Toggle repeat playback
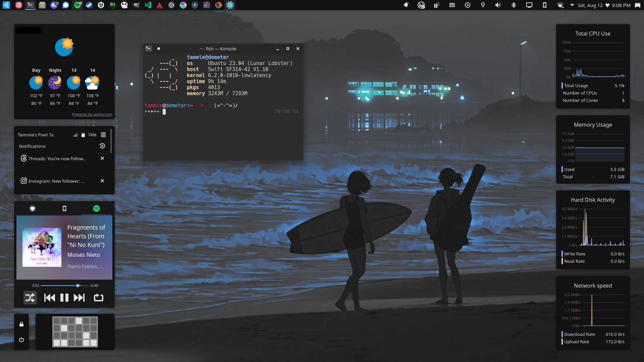Image resolution: width=644 pixels, height=362 pixels. pos(99,298)
